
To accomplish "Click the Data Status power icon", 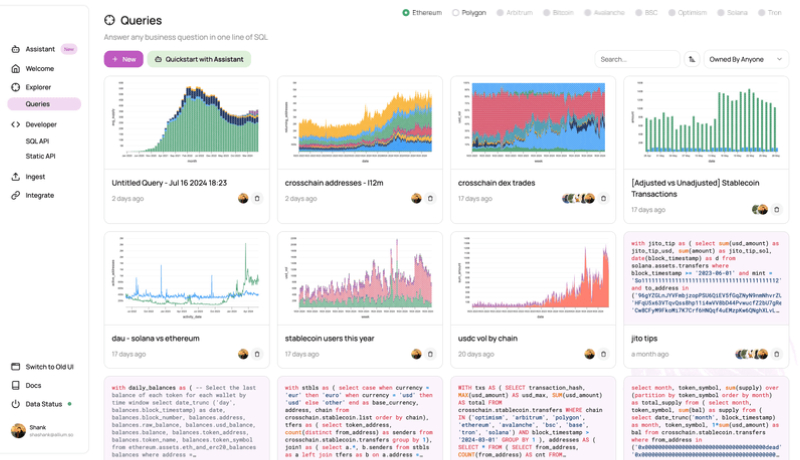I will (15, 404).
